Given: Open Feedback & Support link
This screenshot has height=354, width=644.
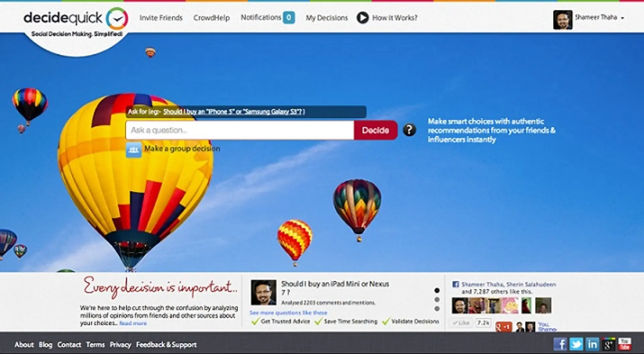Looking at the screenshot, I should coord(166,345).
